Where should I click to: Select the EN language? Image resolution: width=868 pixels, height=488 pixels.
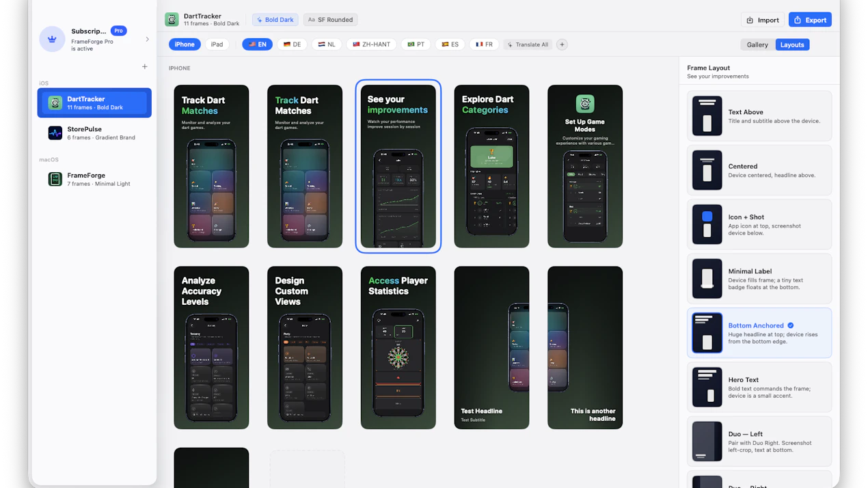point(258,44)
